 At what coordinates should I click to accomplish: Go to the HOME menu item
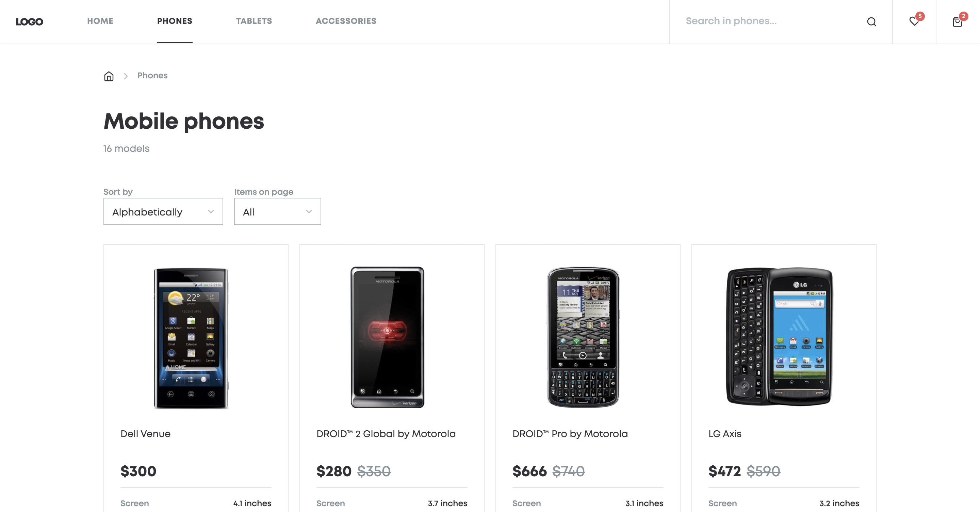click(100, 21)
